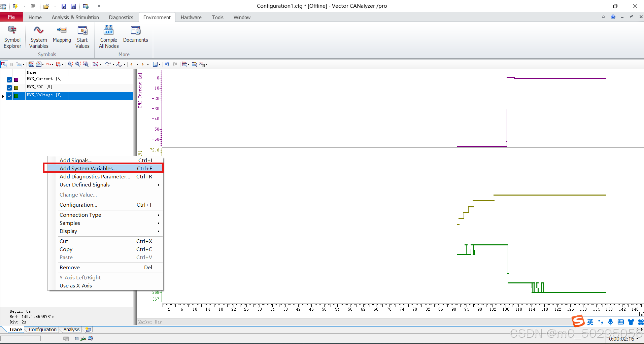The height and width of the screenshot is (344, 644).
Task: Open the Documents ribbon button
Action: click(136, 34)
